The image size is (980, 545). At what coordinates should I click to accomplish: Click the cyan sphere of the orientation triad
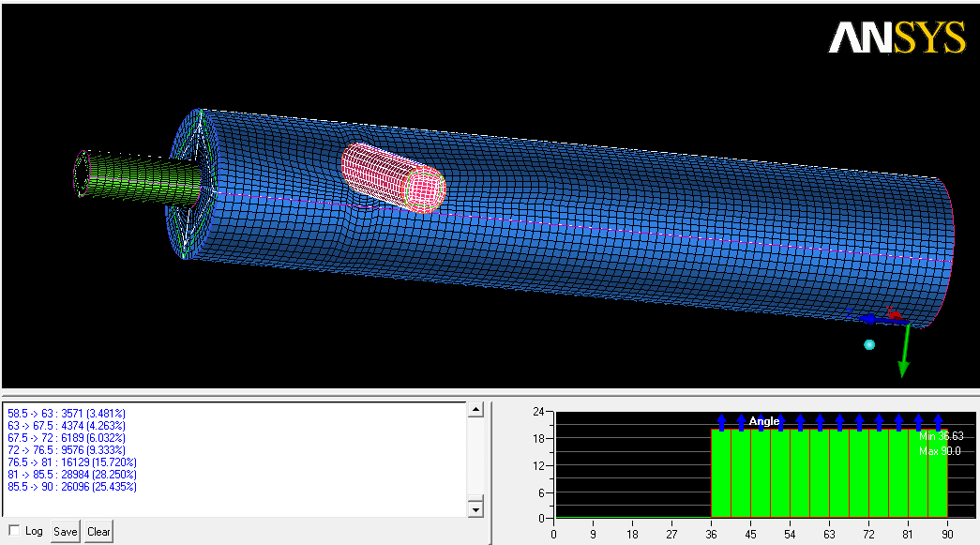coord(869,345)
